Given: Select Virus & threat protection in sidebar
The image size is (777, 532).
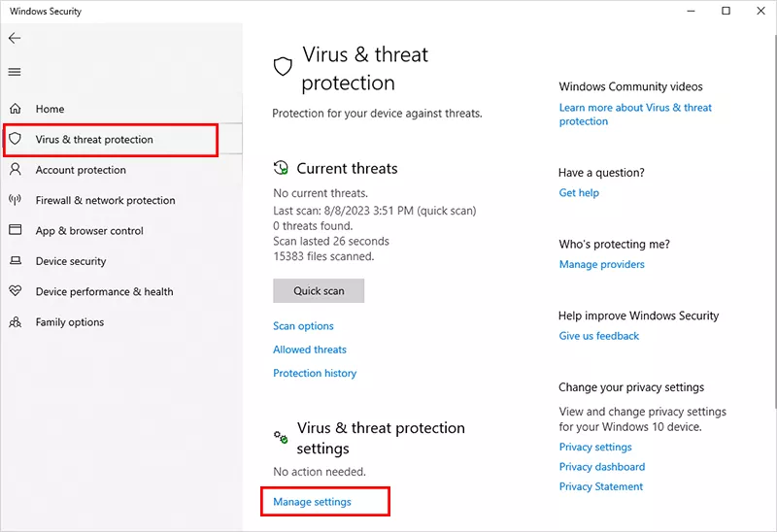Looking at the screenshot, I should [x=94, y=140].
